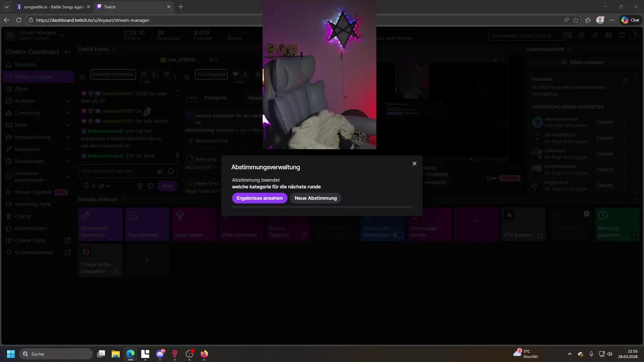644x362 pixels.
Task: Open chat shield moderation icon
Action: click(140, 186)
